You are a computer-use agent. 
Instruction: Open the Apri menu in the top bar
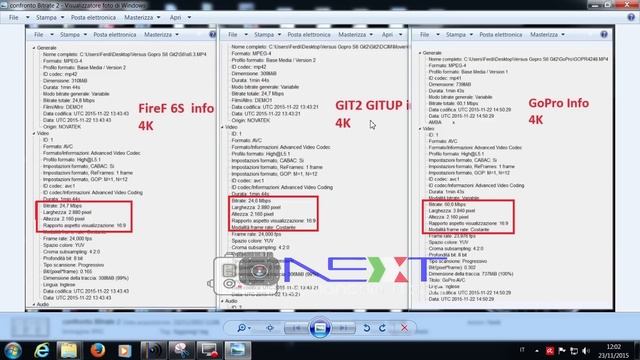click(x=175, y=18)
